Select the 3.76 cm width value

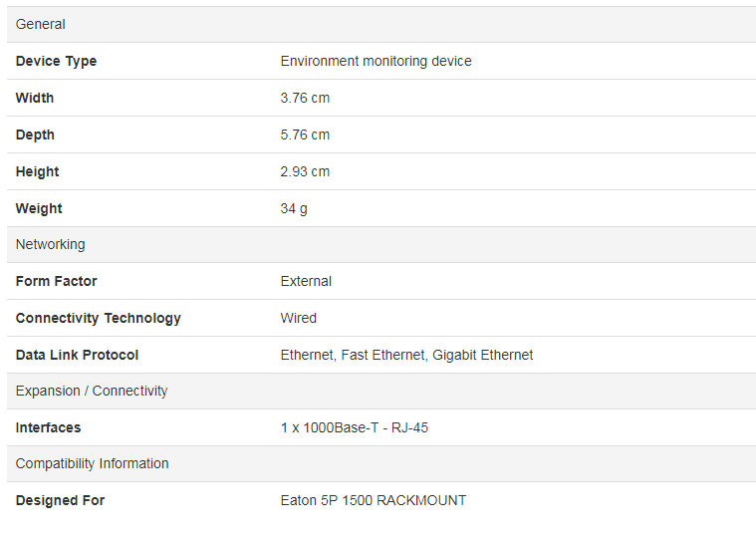coord(305,98)
